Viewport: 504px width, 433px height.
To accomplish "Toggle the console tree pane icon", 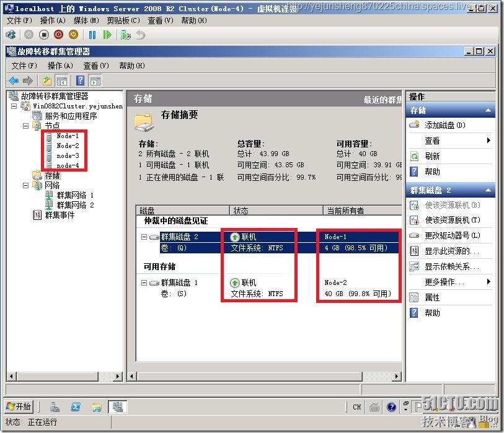I will [x=61, y=81].
